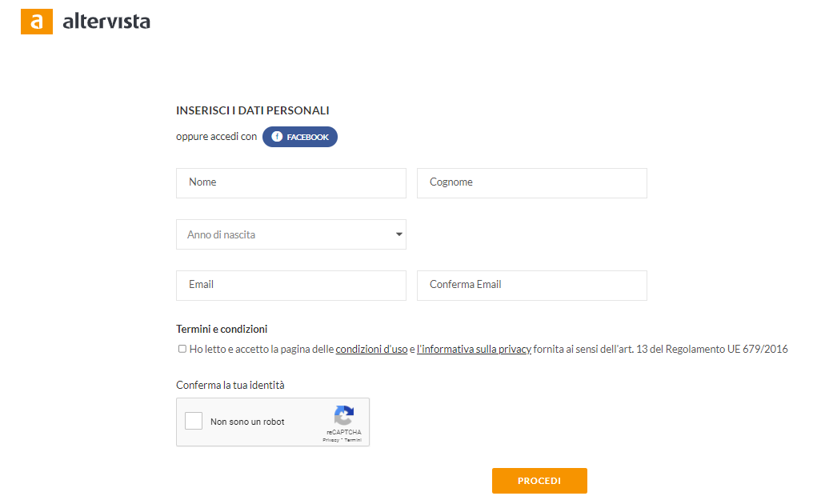The width and height of the screenshot is (817, 504).
Task: Open the condizioni d'uso link
Action: click(x=371, y=350)
